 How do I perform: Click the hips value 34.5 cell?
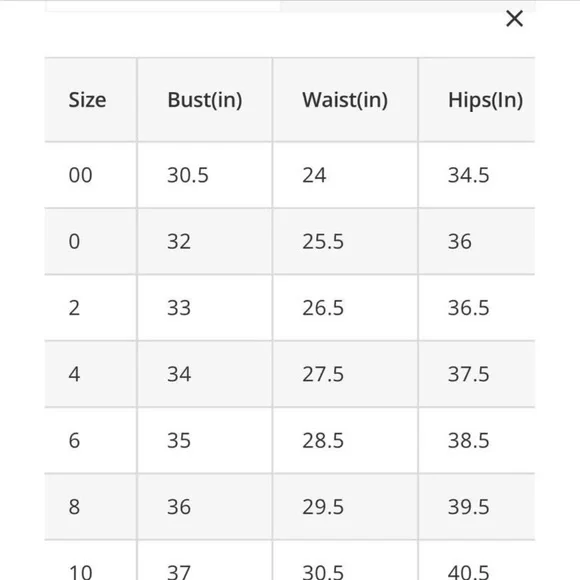(477, 175)
